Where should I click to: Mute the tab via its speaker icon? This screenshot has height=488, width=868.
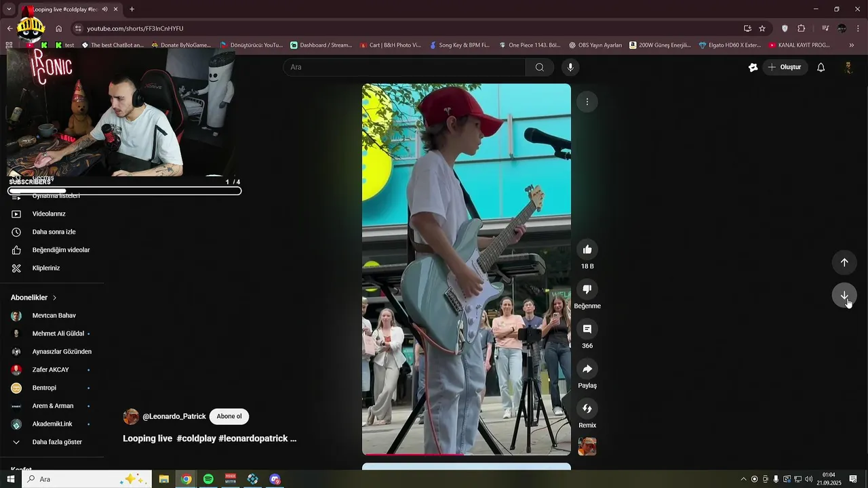coord(105,9)
